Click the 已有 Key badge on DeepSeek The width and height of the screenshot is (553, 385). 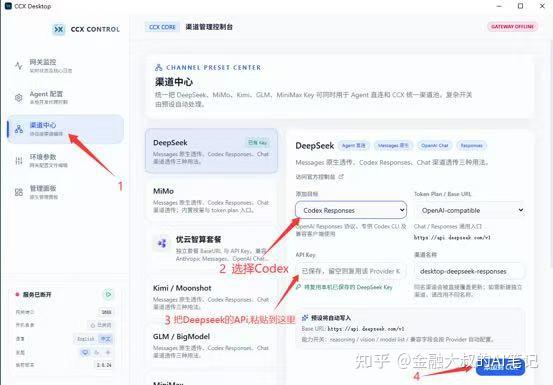[258, 142]
